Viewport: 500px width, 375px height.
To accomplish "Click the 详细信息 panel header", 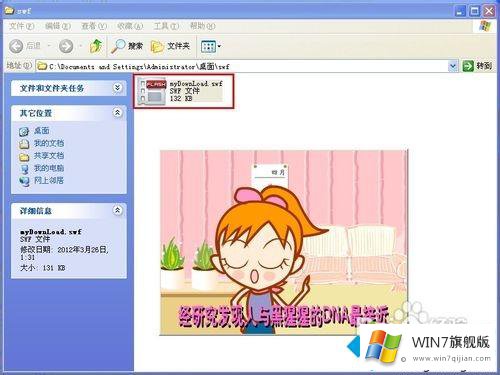I will [x=69, y=211].
